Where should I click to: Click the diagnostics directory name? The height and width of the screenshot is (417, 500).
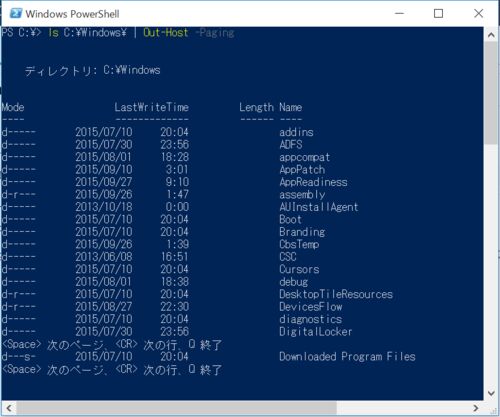[x=311, y=319]
